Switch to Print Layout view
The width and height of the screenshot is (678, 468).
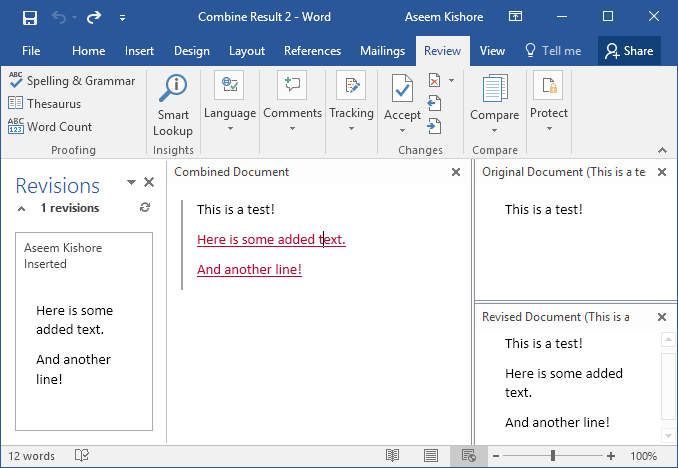tap(430, 456)
